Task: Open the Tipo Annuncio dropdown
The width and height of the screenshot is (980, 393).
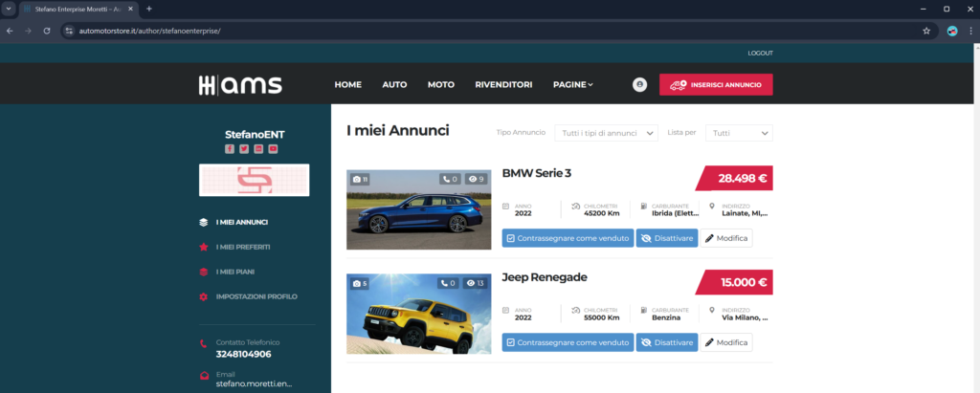Action: point(606,133)
